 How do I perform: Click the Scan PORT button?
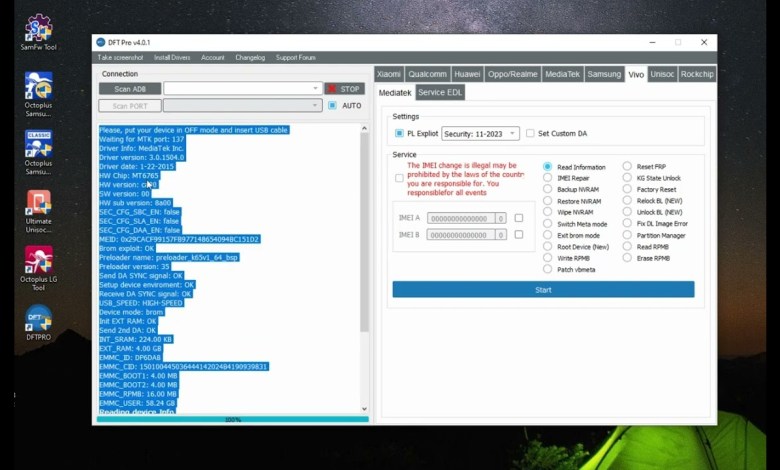[130, 105]
